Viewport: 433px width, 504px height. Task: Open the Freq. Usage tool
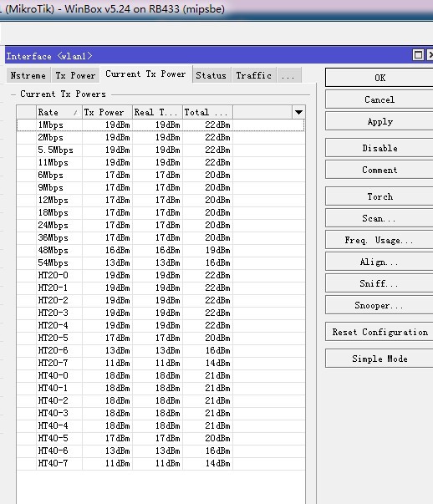point(380,240)
